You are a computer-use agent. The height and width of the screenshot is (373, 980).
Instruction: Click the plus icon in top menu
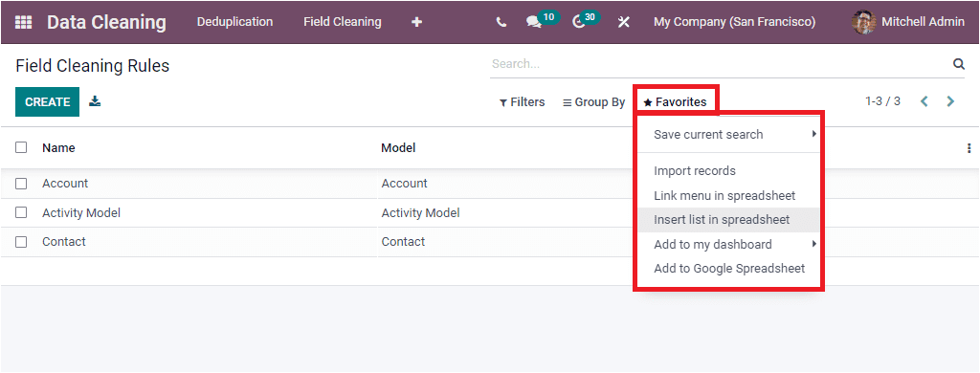tap(417, 23)
